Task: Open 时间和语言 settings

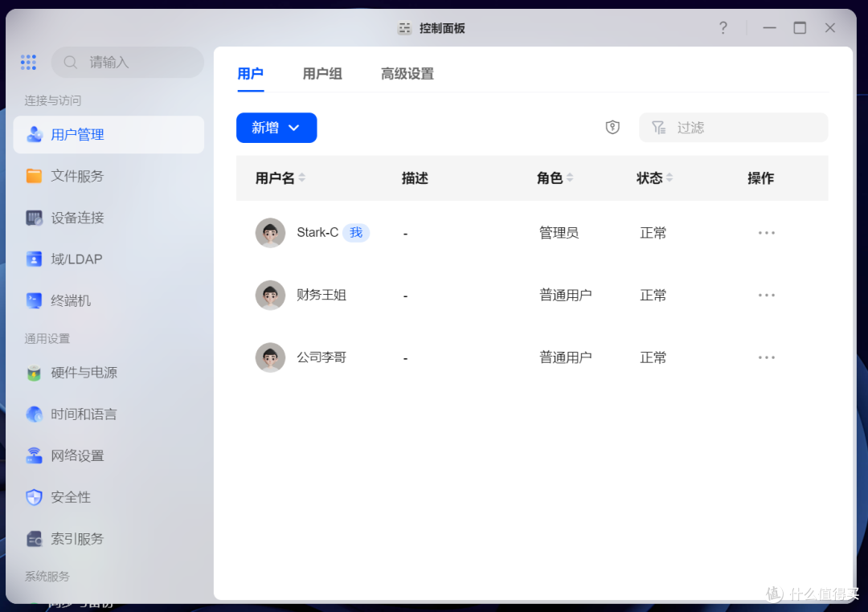Action: tap(108, 414)
